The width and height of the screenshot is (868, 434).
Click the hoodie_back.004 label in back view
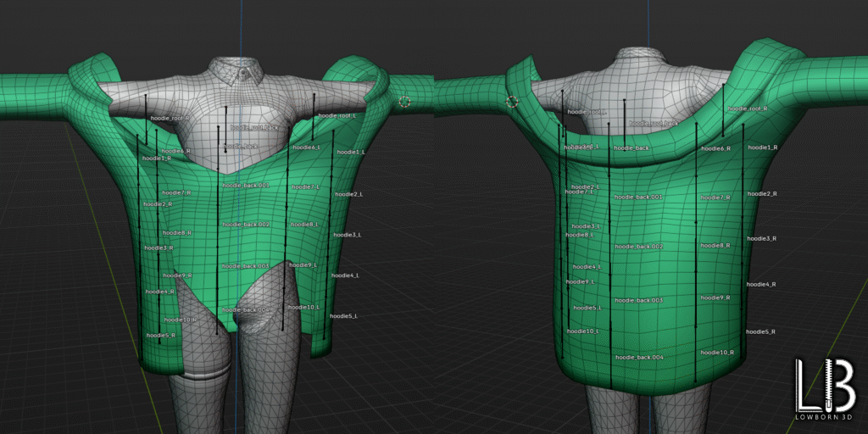639,358
